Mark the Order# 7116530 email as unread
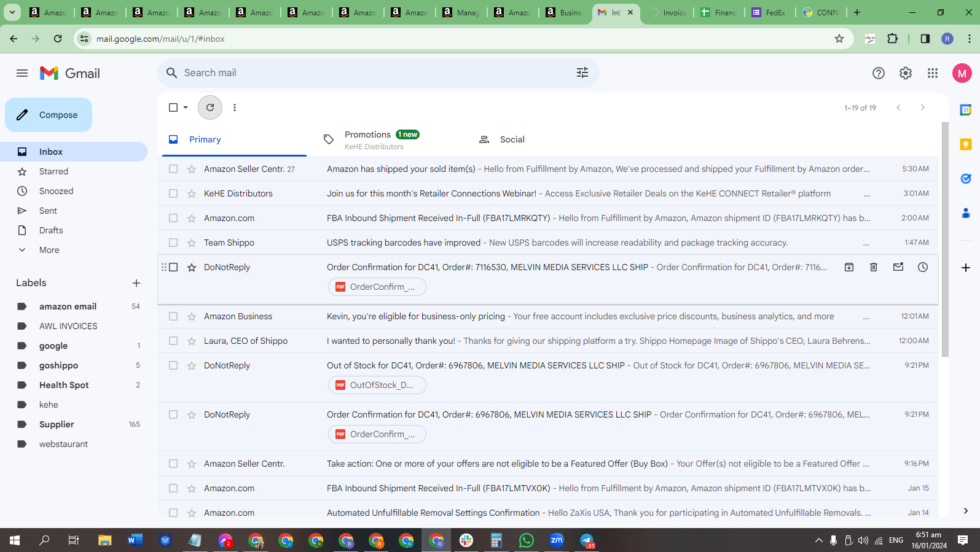 coord(898,267)
